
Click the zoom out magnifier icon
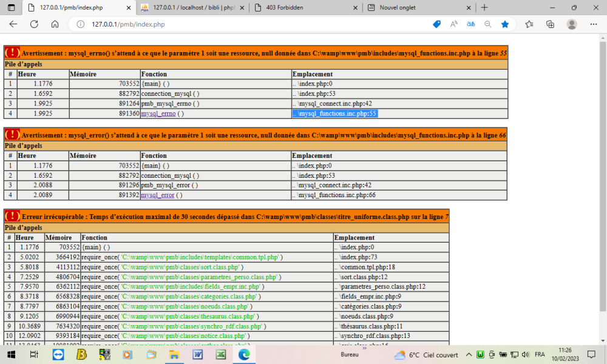coord(487,24)
